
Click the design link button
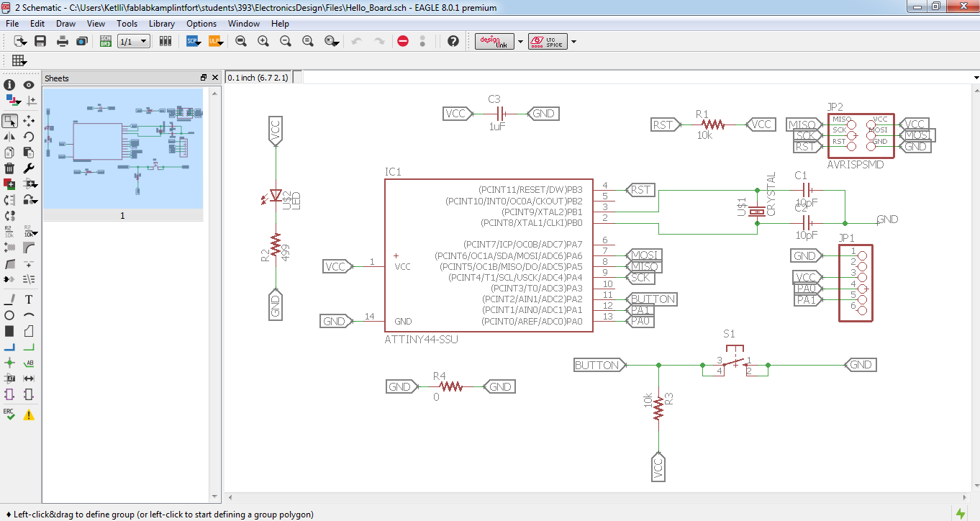[496, 41]
